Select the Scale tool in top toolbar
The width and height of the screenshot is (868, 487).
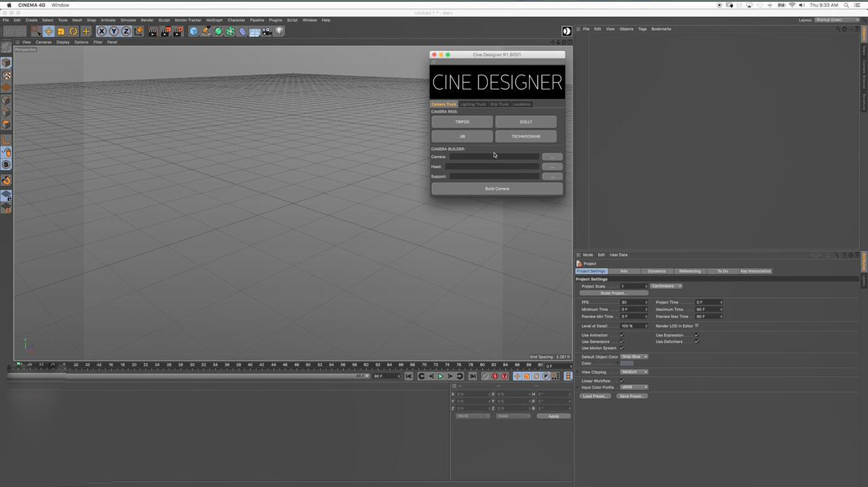pos(61,31)
